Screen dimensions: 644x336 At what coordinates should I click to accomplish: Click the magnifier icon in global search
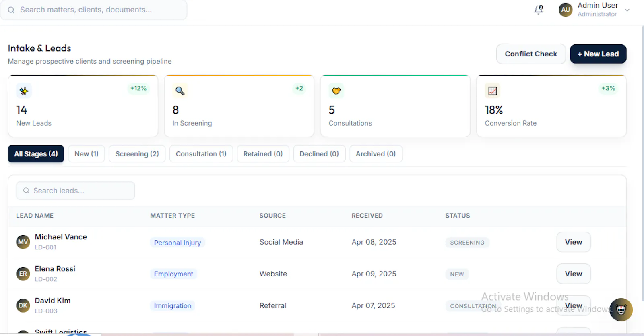11,10
